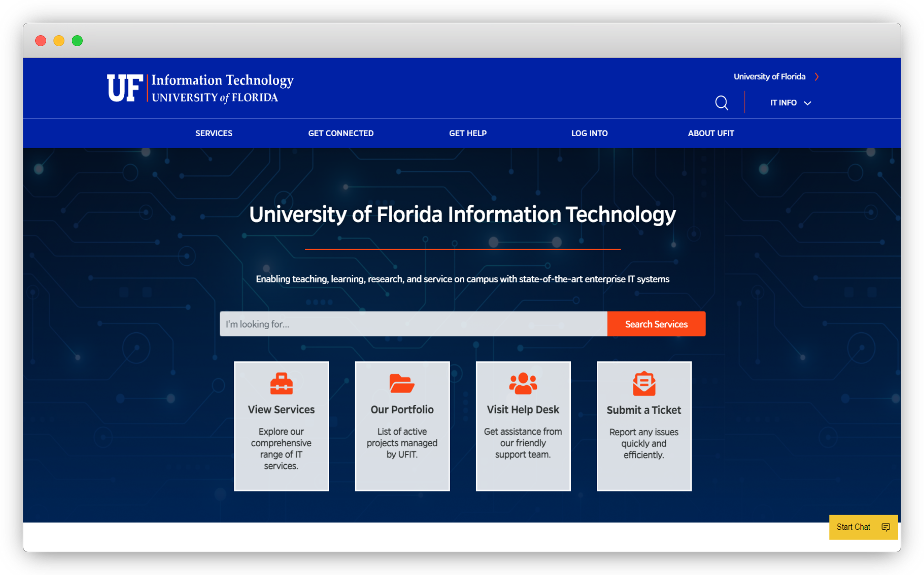924x575 pixels.
Task: Click the envelope Submit a Ticket icon
Action: (644, 383)
